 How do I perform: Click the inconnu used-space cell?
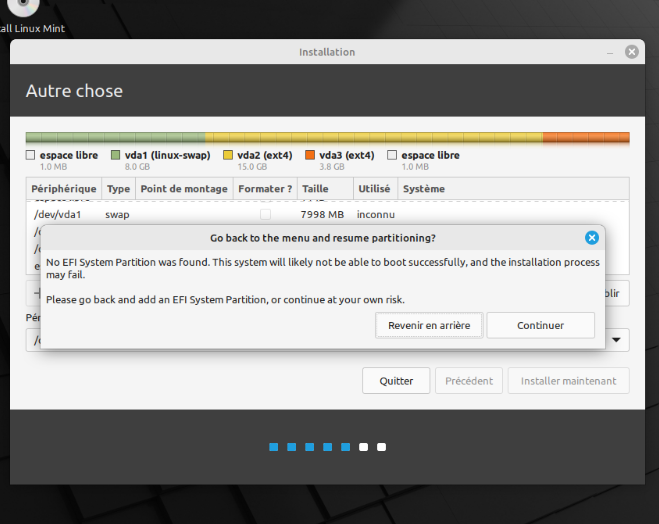click(376, 214)
